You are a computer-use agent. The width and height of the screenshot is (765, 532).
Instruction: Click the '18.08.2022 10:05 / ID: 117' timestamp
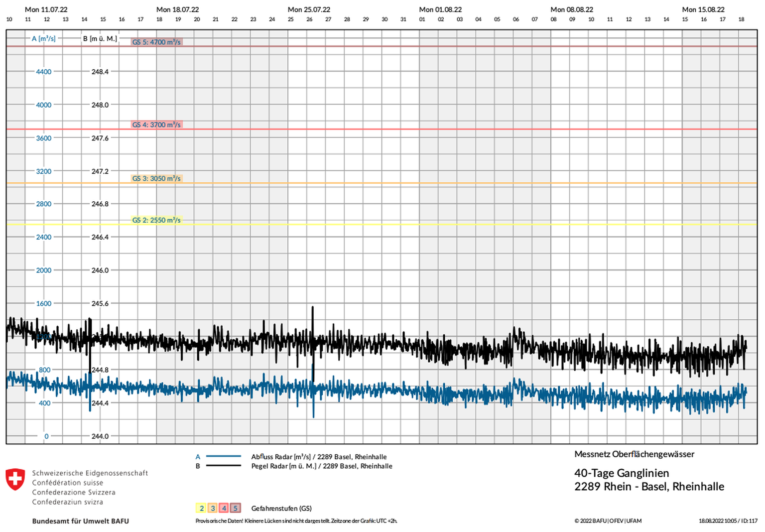point(728,521)
